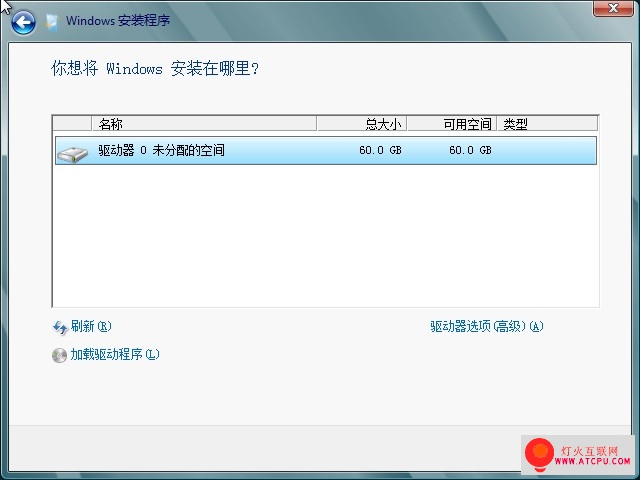Go back with the blue arrow button
The image size is (640, 480).
coord(23,22)
